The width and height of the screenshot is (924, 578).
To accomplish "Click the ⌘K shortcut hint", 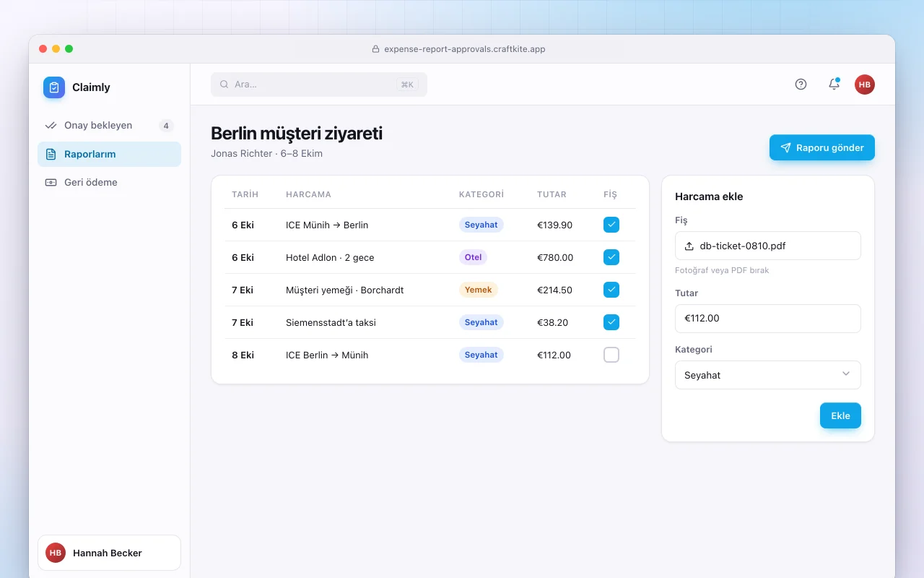I will click(407, 85).
